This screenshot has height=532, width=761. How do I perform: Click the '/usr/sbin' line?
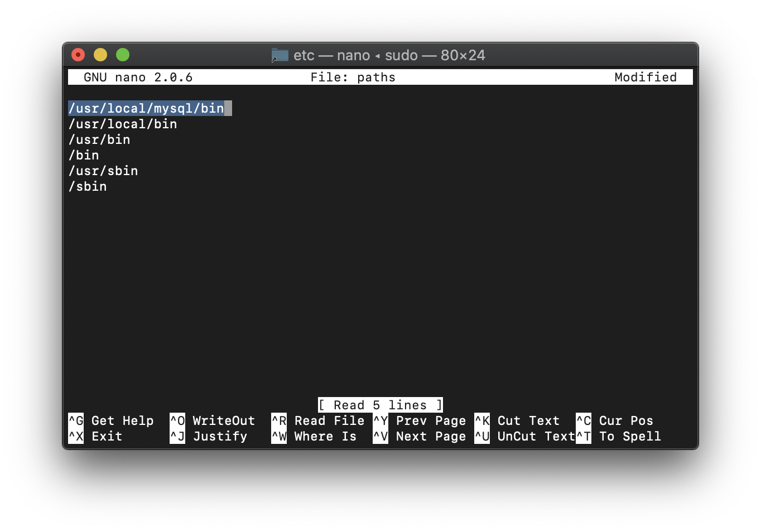click(x=103, y=171)
